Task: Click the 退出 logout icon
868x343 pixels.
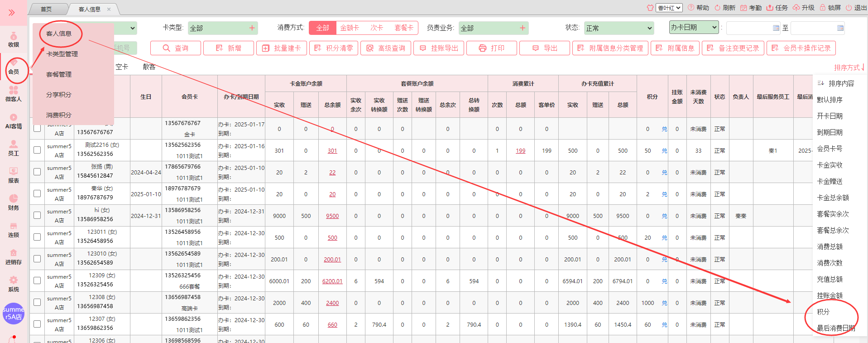Action: pos(849,8)
